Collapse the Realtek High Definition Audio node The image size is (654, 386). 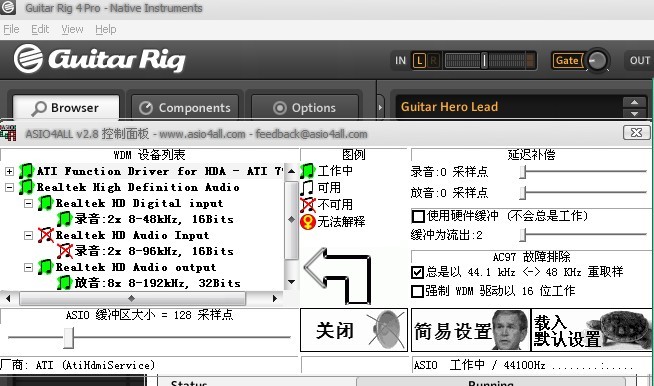tap(9, 187)
